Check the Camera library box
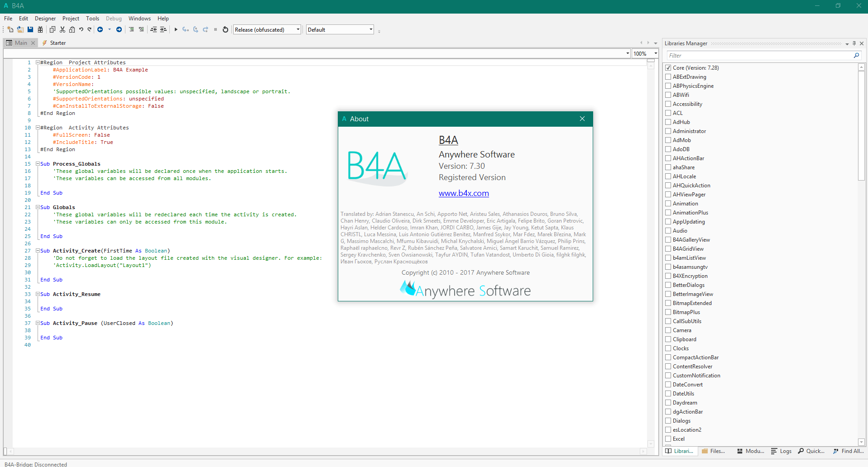The height and width of the screenshot is (467, 868). click(668, 330)
